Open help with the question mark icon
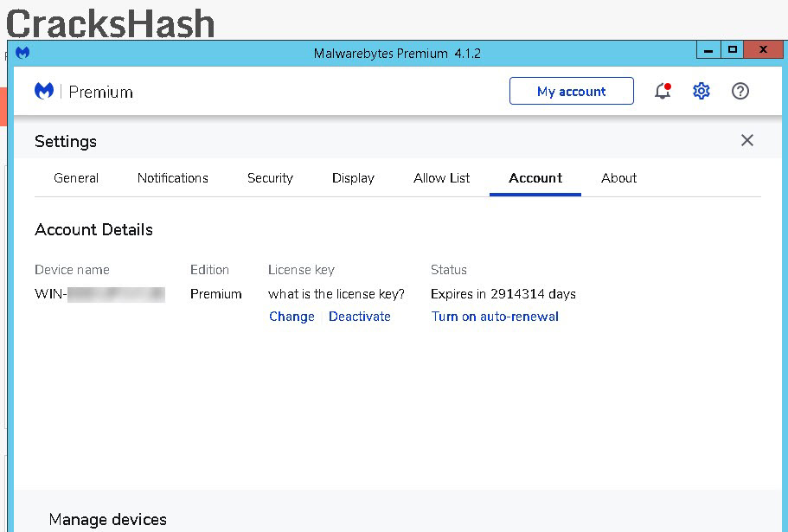Viewport: 788px width, 532px height. (740, 91)
